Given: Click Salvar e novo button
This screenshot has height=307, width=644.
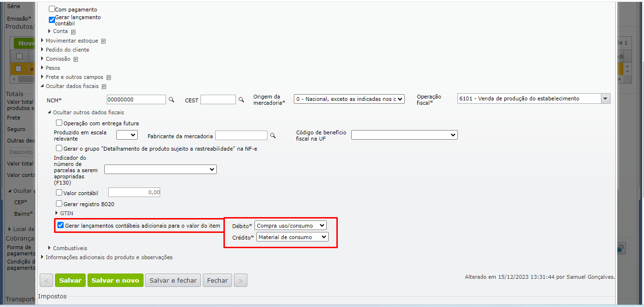Looking at the screenshot, I should point(115,280).
